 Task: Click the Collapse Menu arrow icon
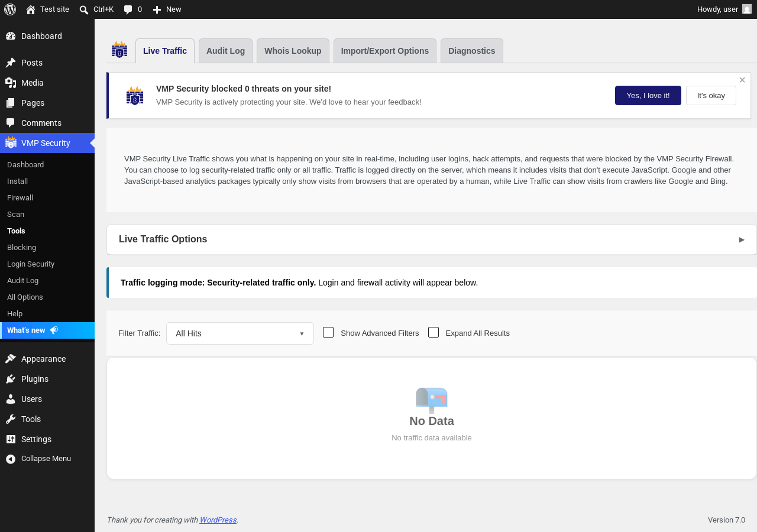coord(11,459)
